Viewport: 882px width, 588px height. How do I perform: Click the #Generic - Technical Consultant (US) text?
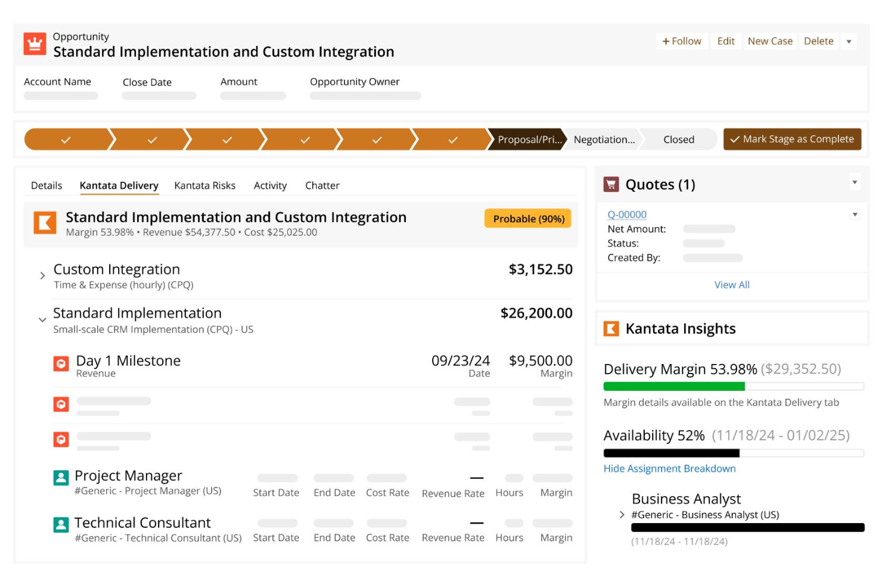pos(158,538)
